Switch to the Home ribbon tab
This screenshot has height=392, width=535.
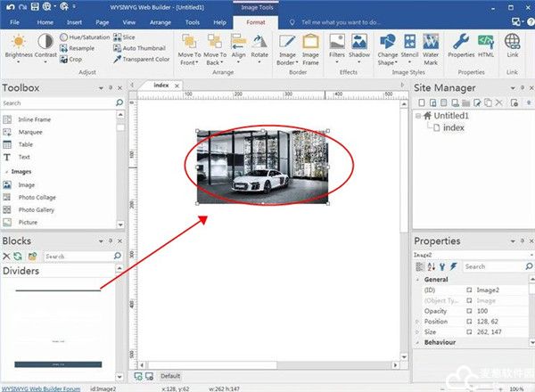(45, 22)
